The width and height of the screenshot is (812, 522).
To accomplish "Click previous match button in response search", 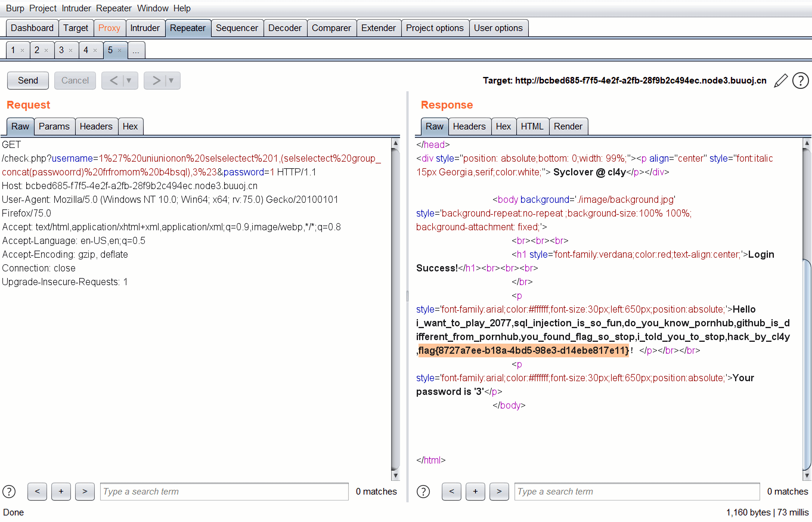I will [452, 491].
